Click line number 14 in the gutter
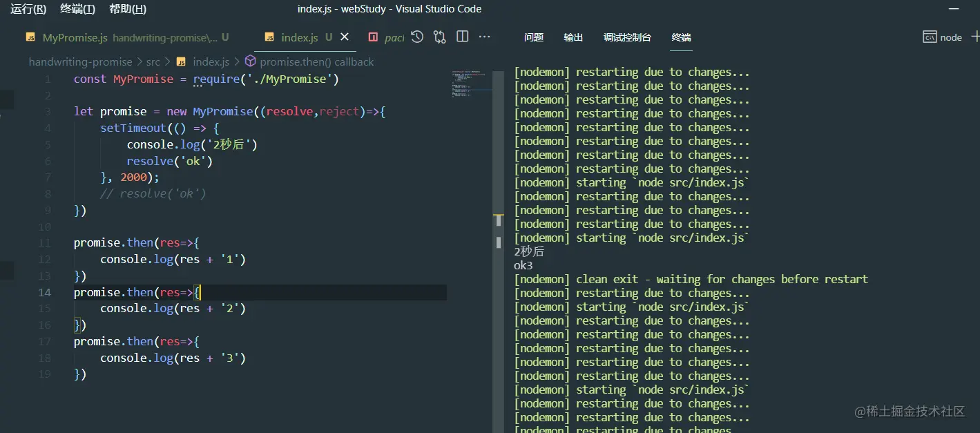This screenshot has height=433, width=980. click(x=44, y=292)
